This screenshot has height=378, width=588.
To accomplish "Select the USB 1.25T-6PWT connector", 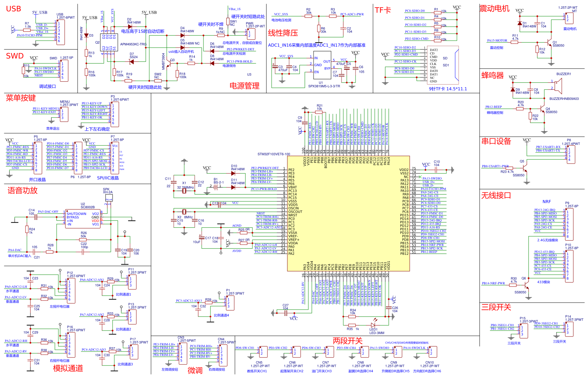I will click(61, 32).
